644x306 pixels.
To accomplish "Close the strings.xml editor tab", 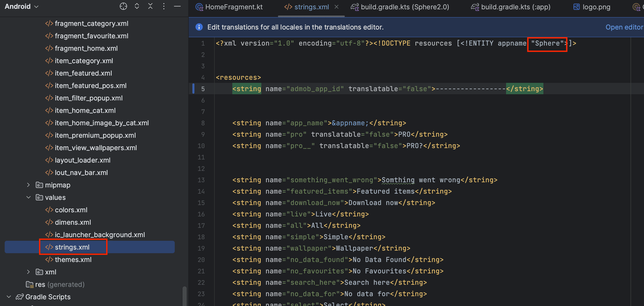I will [x=337, y=7].
